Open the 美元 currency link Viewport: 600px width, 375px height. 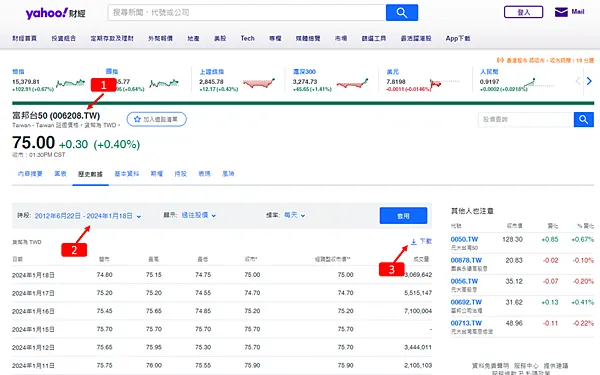(x=393, y=72)
